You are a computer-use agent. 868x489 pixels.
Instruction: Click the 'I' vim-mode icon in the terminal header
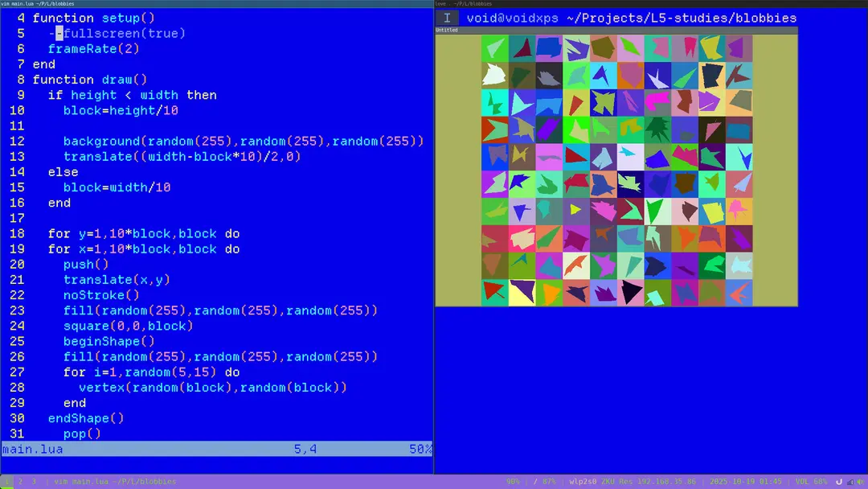(x=448, y=17)
